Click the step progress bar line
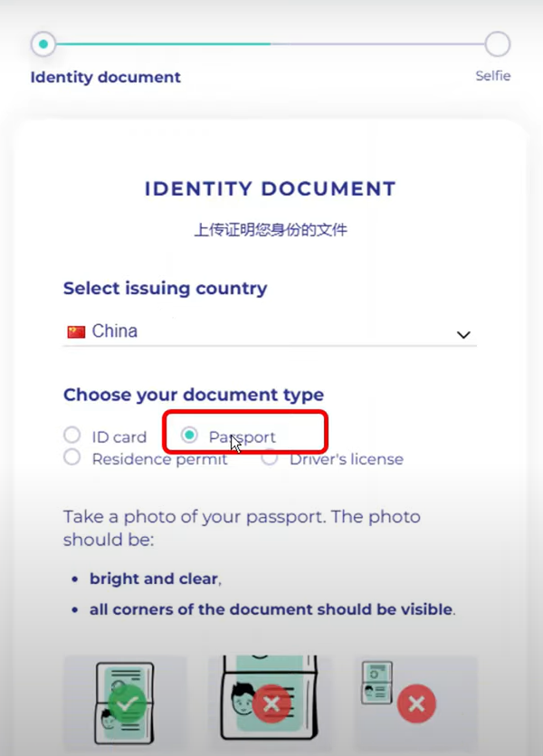The image size is (543, 756). tap(271, 43)
